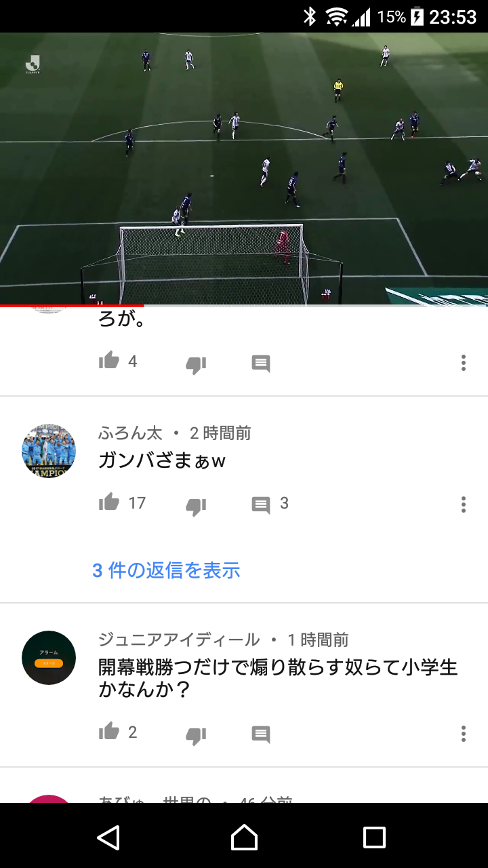This screenshot has width=488, height=868.
Task: Go to Android home screen
Action: (244, 837)
